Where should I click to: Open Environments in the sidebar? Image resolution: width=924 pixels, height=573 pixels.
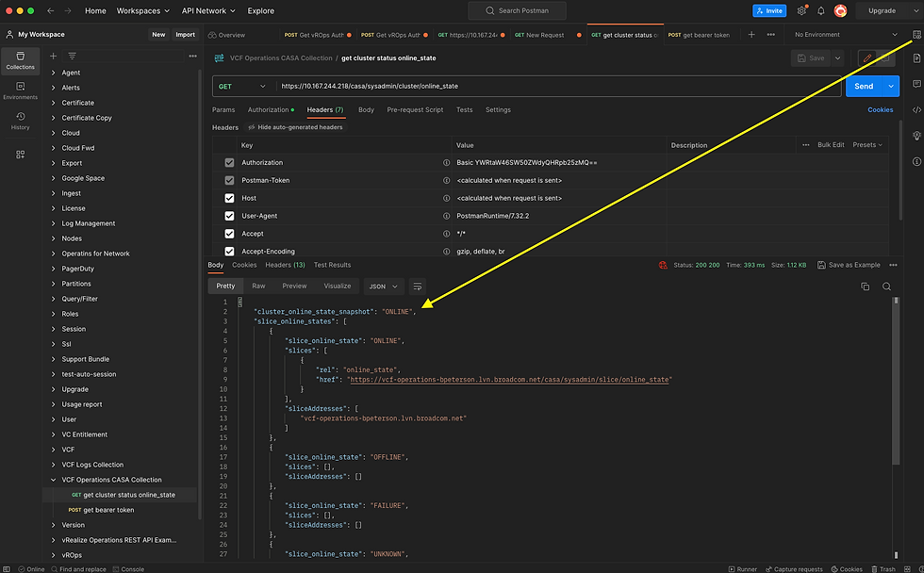(x=21, y=90)
